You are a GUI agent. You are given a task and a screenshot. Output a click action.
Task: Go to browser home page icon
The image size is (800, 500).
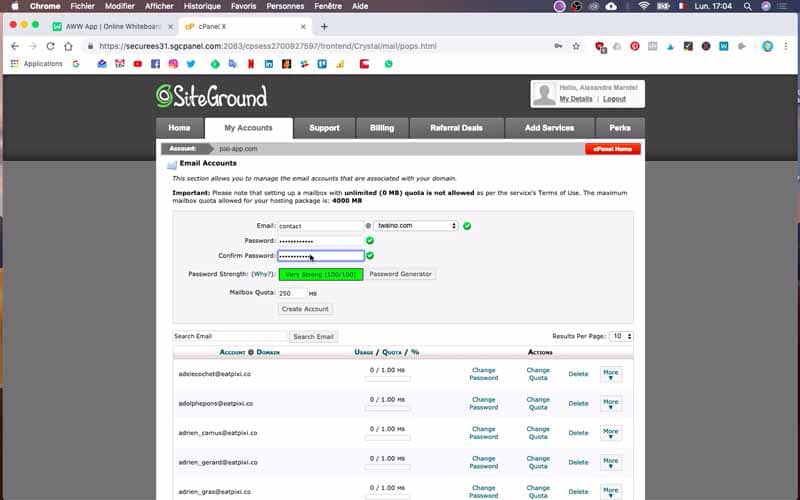coord(68,46)
